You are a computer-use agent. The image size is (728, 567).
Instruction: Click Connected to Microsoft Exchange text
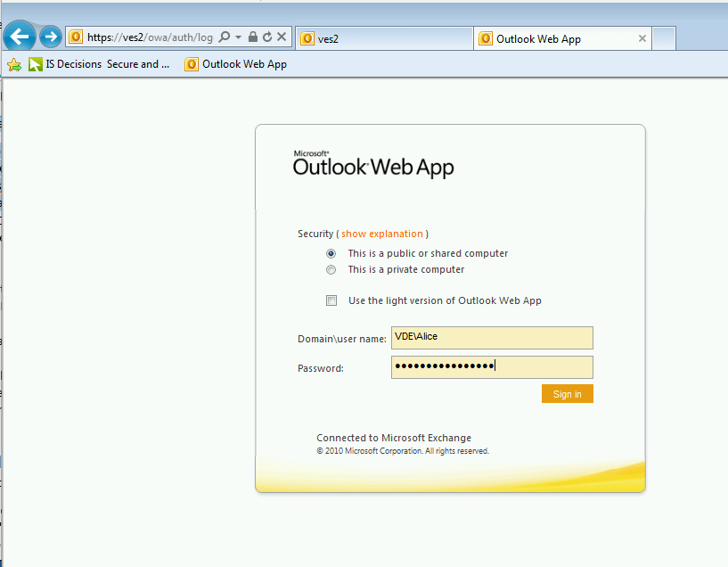[x=394, y=438]
